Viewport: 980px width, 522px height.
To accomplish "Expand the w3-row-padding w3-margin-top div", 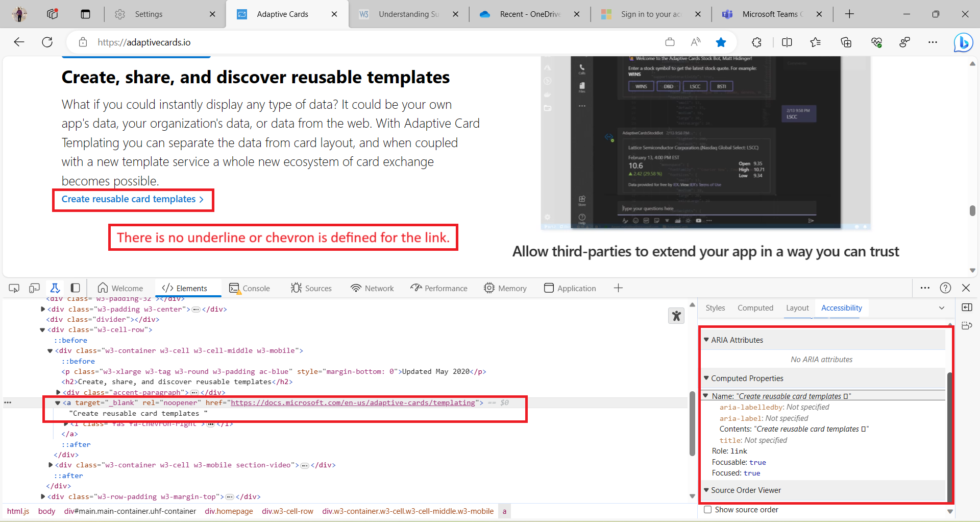I will [43, 496].
